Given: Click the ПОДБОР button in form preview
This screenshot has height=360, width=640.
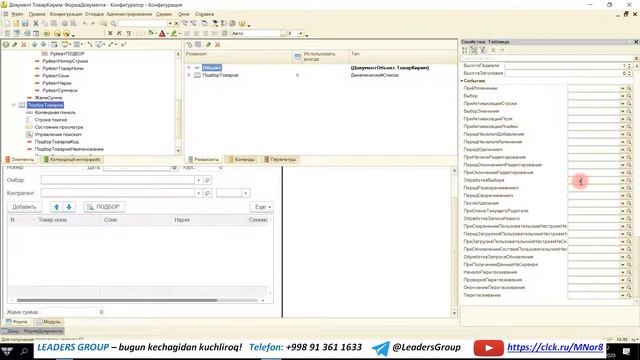Looking at the screenshot, I should coord(104,207).
